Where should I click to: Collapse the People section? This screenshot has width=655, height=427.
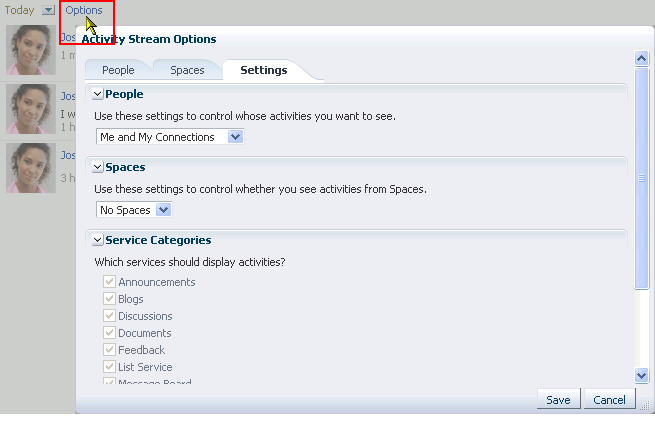click(97, 94)
